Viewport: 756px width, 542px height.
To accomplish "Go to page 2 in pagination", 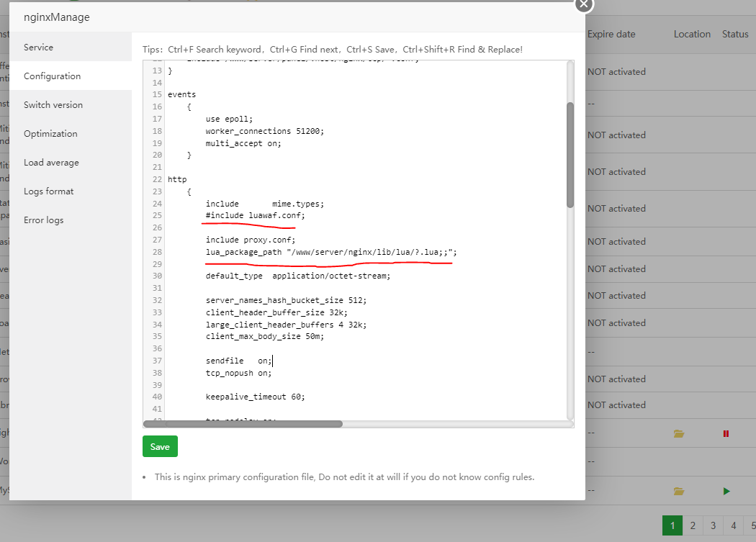I will coord(693,525).
